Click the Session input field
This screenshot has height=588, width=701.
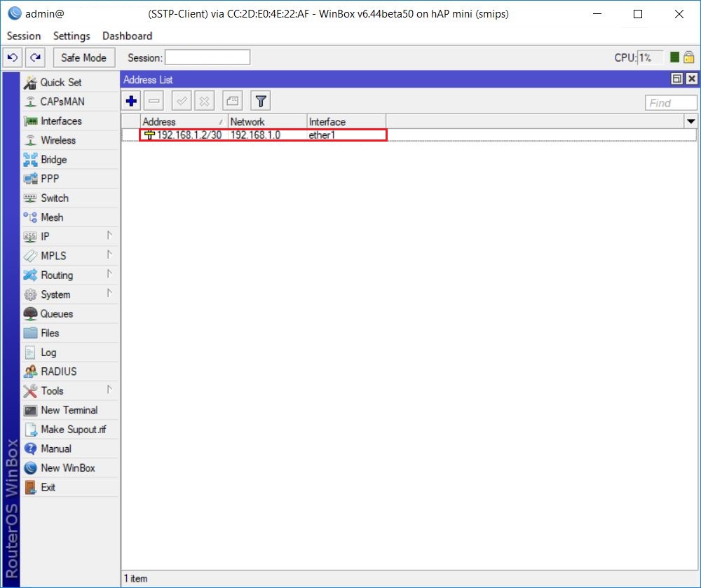[x=207, y=57]
